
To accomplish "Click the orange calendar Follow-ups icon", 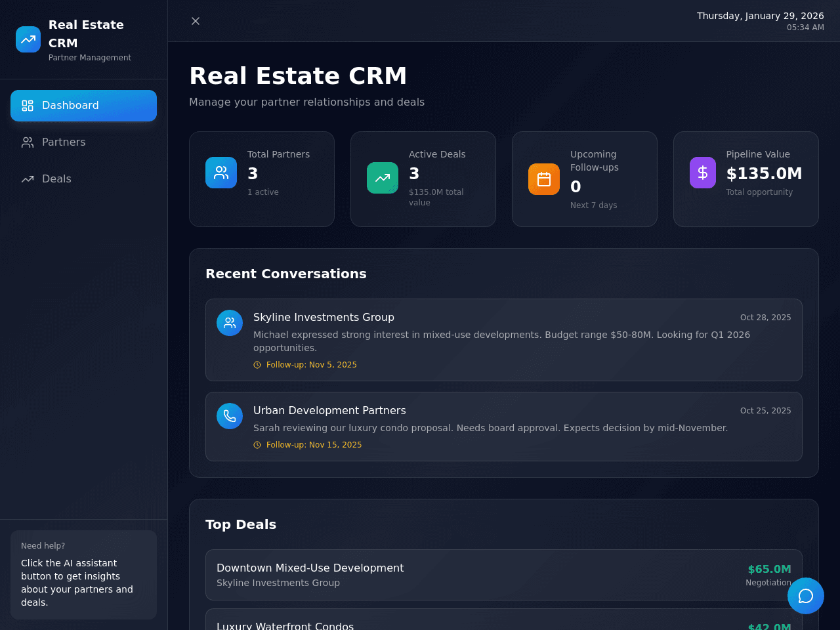I will click(544, 179).
